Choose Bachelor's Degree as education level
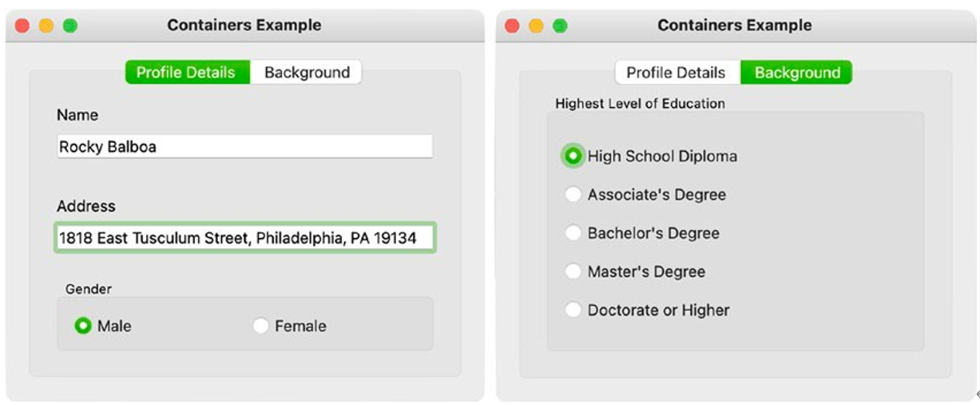This screenshot has width=980, height=405. [x=573, y=233]
